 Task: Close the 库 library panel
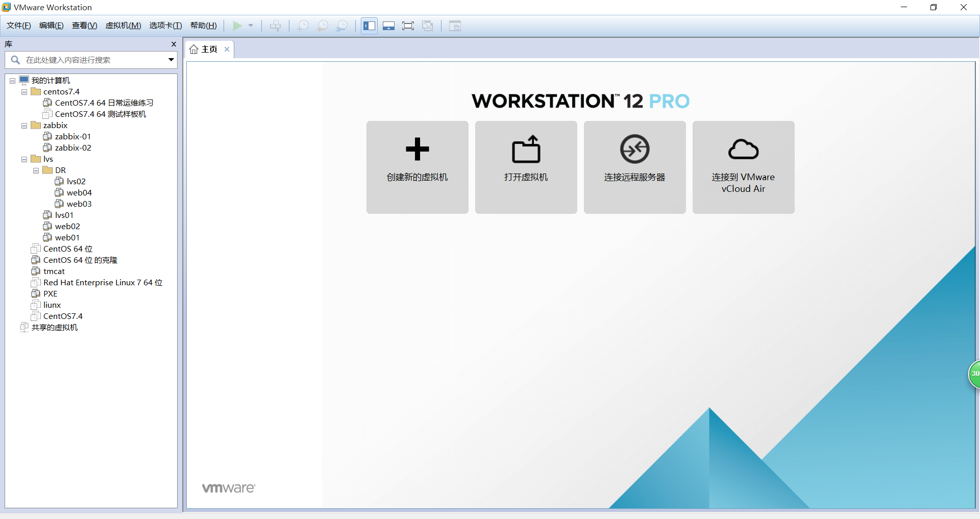174,44
